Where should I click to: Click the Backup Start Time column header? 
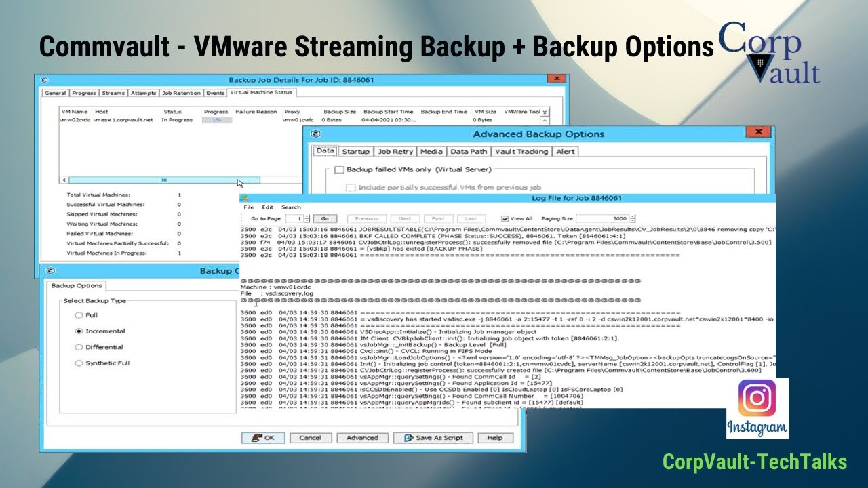[389, 112]
